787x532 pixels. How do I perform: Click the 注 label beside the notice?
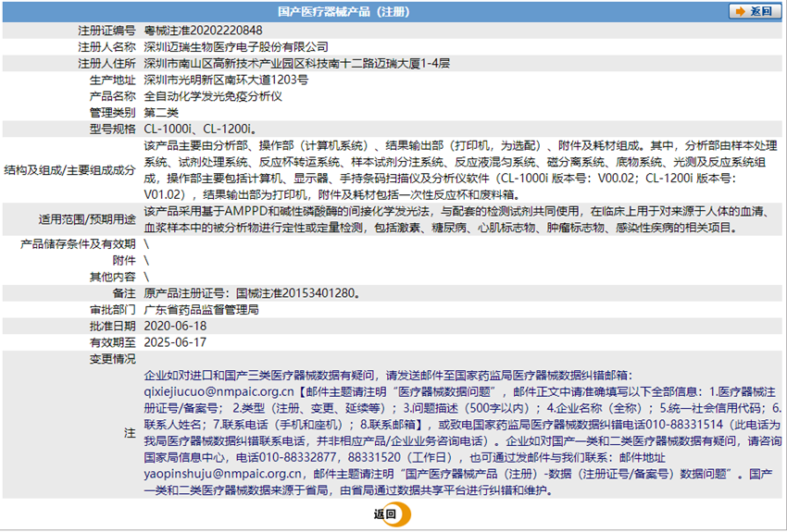coord(130,433)
